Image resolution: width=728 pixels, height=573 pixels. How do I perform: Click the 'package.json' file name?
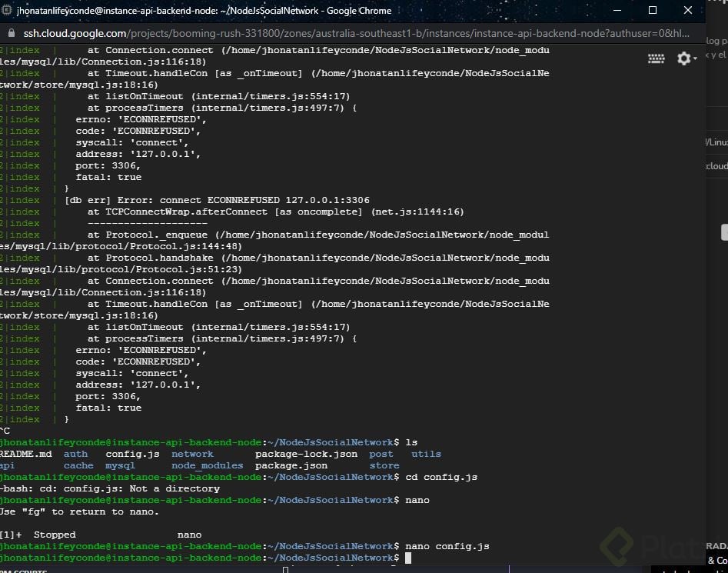291,466
